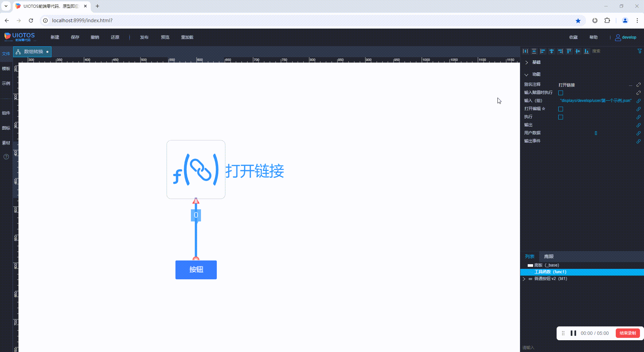Expand the 基础 property section
Viewport: 644px width, 352px height.
(527, 62)
